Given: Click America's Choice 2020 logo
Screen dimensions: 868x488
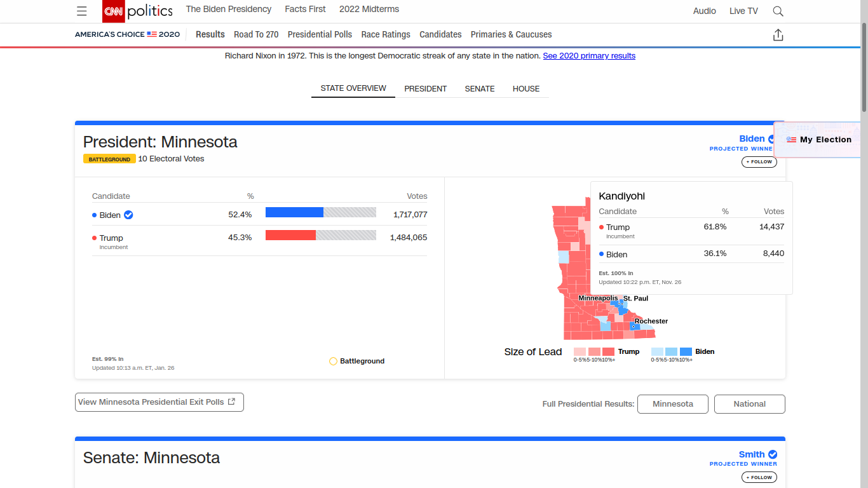Looking at the screenshot, I should tap(127, 34).
